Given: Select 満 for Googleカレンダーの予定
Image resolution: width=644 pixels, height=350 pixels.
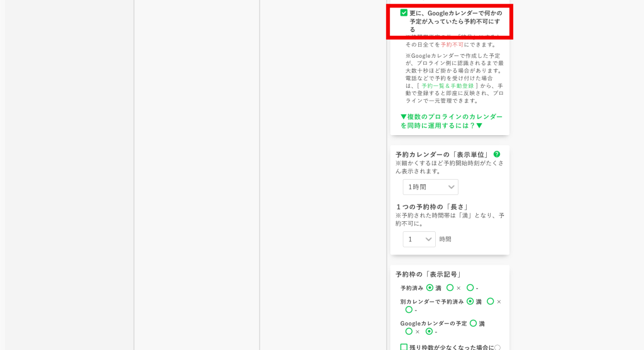Looking at the screenshot, I should pos(473,324).
